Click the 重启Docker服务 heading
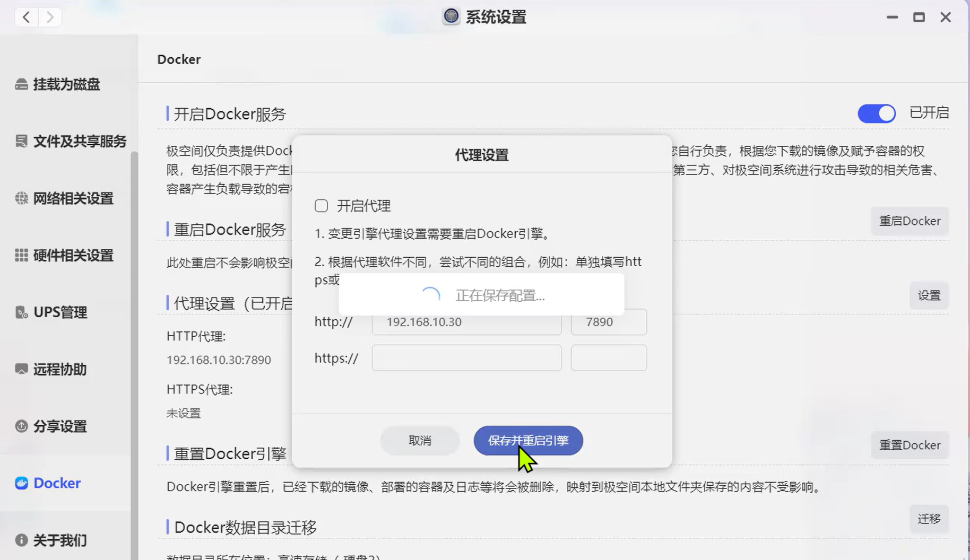The height and width of the screenshot is (560, 970). pos(230,230)
